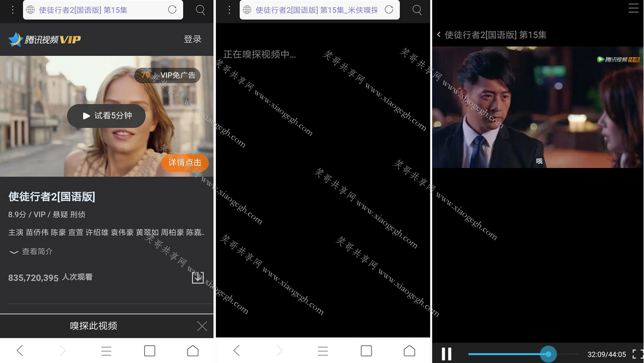Open hamburger menu in left screen bottom bar
This screenshot has height=363, width=644.
tap(106, 351)
